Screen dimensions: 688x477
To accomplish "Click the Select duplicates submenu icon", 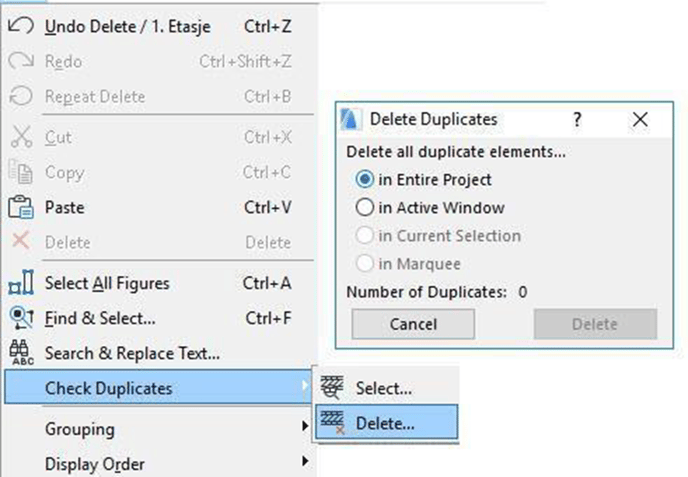I will pyautogui.click(x=331, y=387).
